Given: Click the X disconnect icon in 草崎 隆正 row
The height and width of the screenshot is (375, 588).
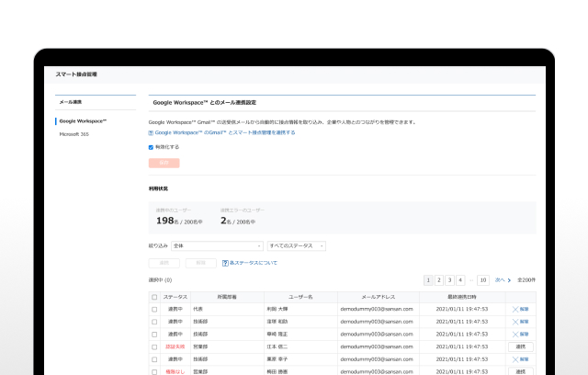Looking at the screenshot, I should tap(515, 335).
